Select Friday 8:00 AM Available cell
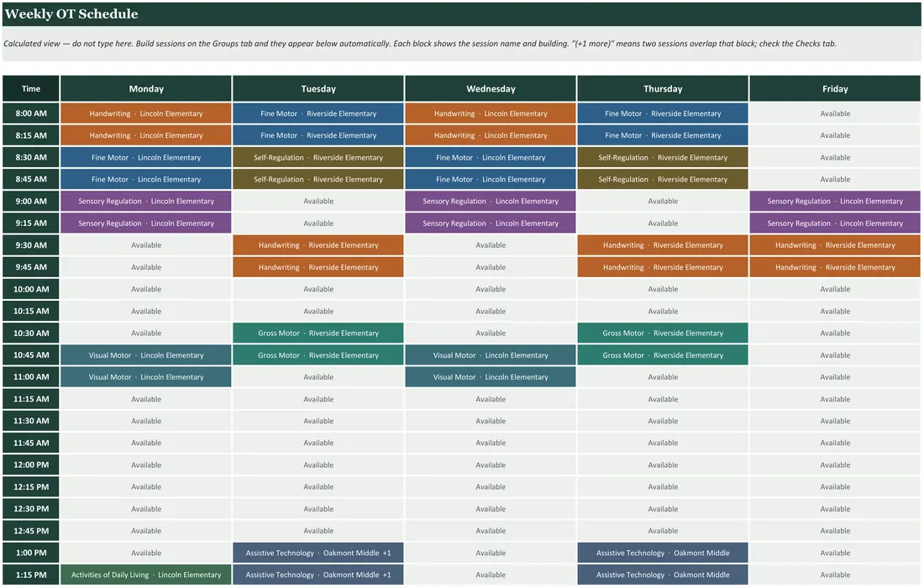The height and width of the screenshot is (588, 924). point(835,113)
